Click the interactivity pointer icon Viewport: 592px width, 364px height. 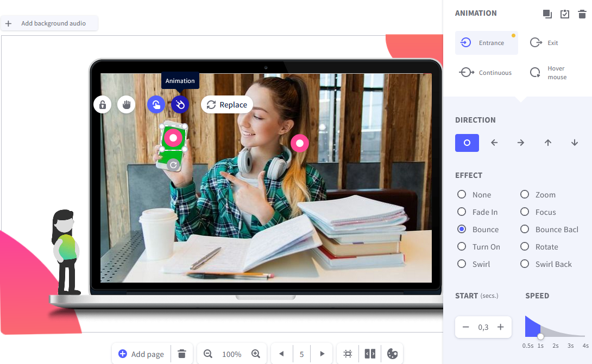point(156,105)
